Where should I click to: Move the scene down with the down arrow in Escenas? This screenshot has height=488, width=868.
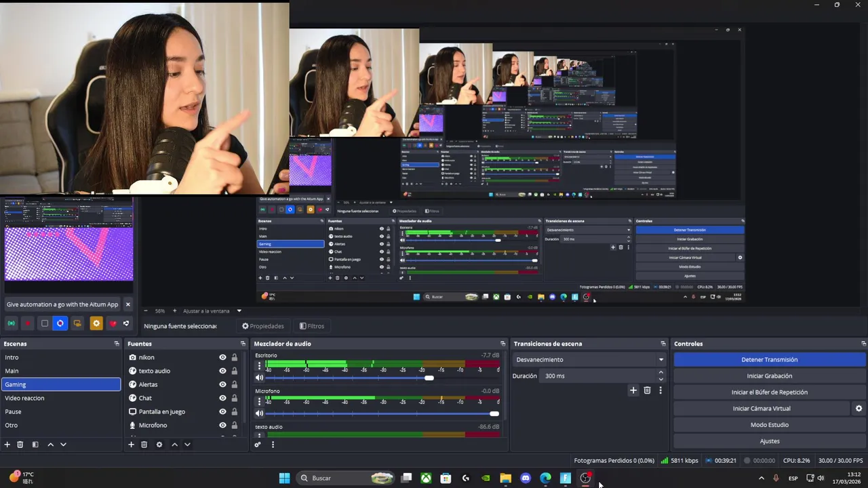[63, 445]
